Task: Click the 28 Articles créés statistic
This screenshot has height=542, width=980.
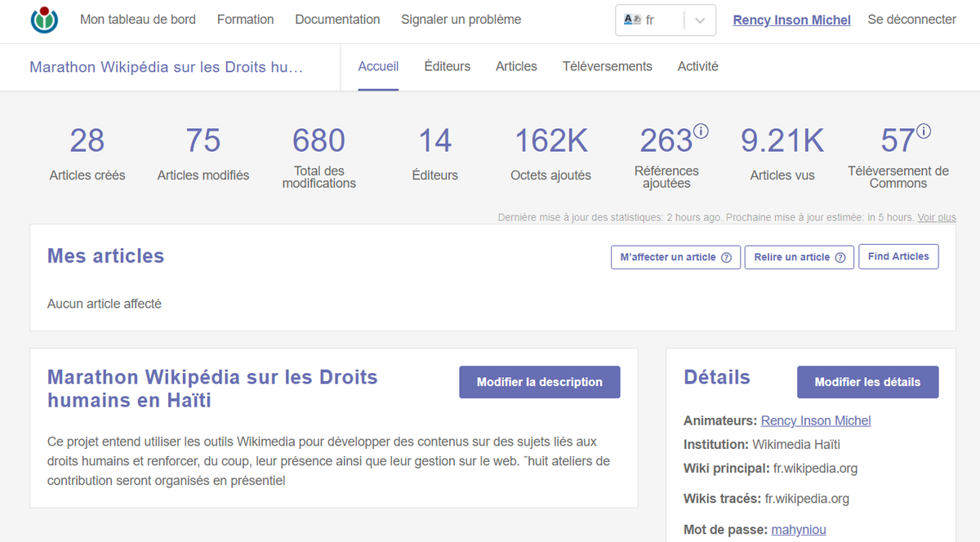Action: pos(87,140)
